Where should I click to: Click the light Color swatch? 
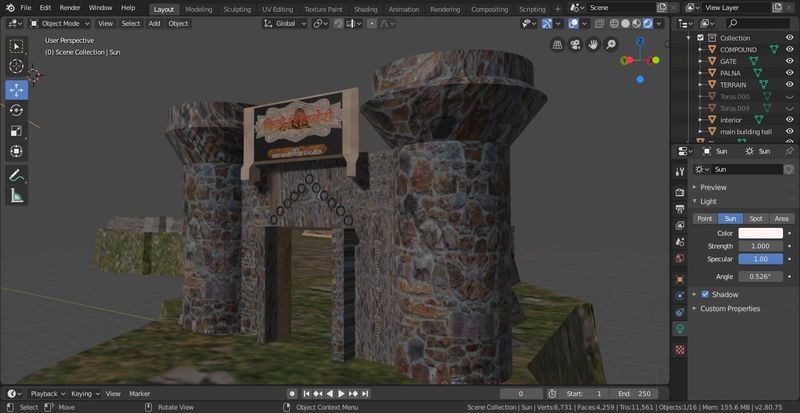760,233
